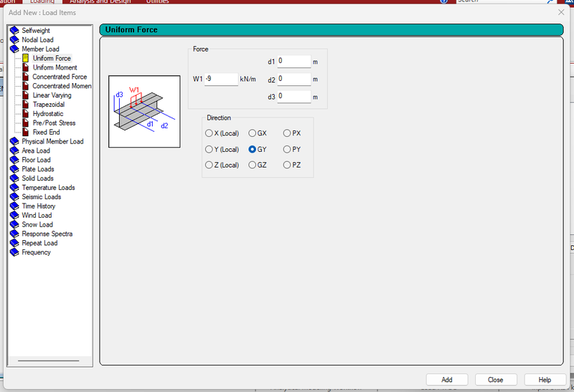This screenshot has width=574, height=392.
Task: Select the Concentrated Force tree label
Action: point(60,77)
